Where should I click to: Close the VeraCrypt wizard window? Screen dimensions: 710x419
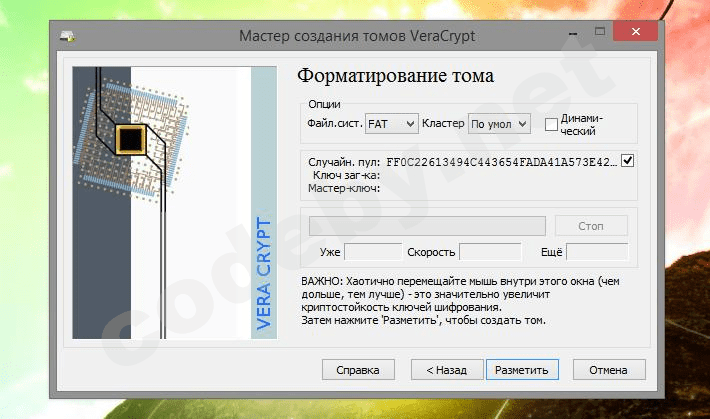pos(635,31)
